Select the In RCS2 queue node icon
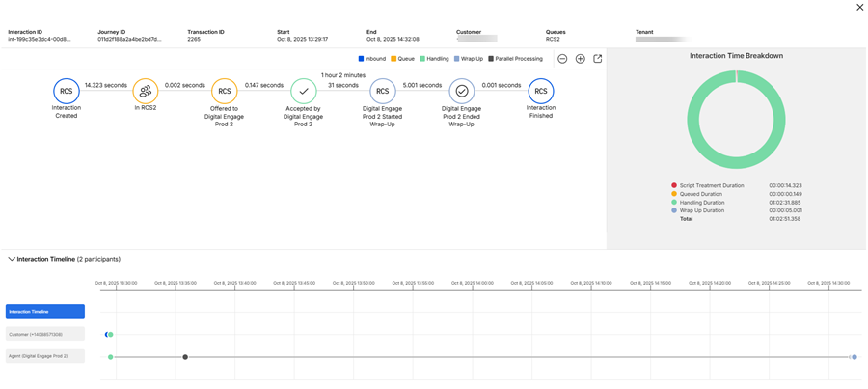 click(x=146, y=92)
